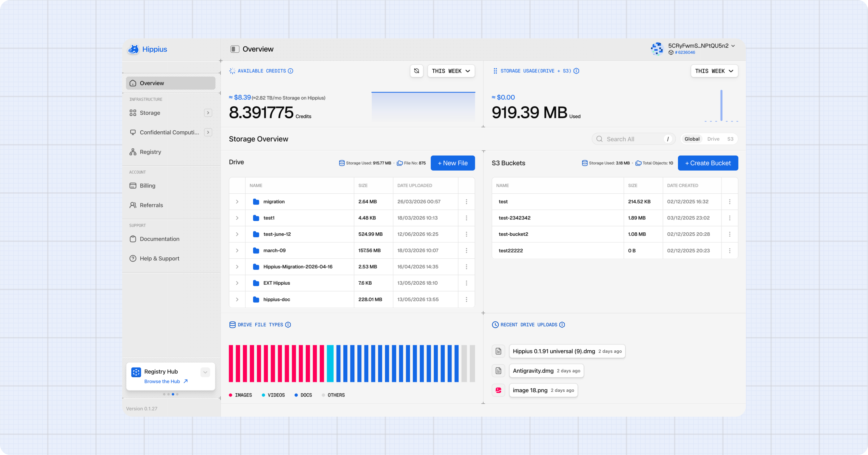
Task: Click the Help & Support question icon
Action: pyautogui.click(x=133, y=258)
